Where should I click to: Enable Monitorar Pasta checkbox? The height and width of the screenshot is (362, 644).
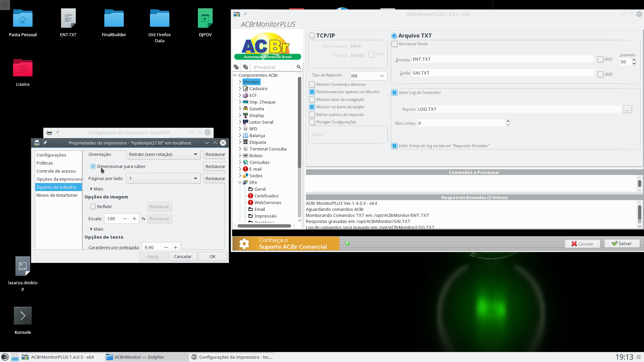(395, 44)
